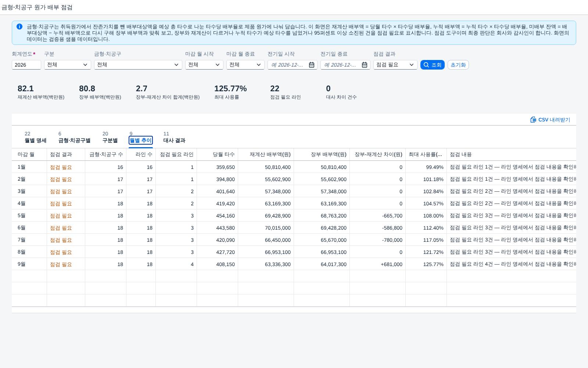
Task: Open calendar picker for 전기일 시작
Action: coord(312,65)
